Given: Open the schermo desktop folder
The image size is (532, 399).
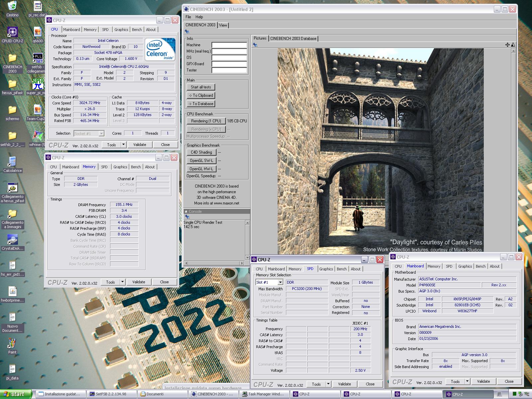Looking at the screenshot, I should point(12,110).
